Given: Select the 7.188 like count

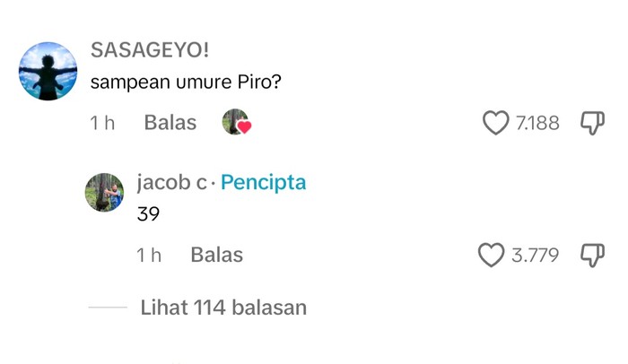Looking at the screenshot, I should [x=537, y=123].
